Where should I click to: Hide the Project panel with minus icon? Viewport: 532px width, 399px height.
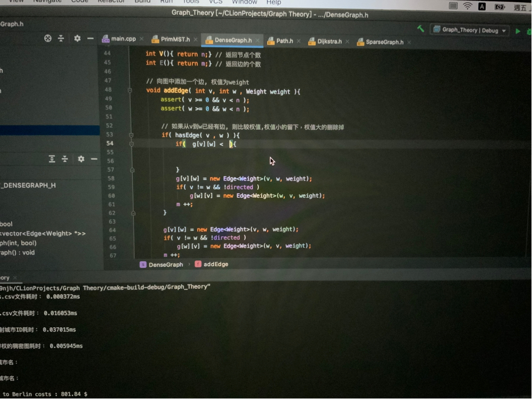90,39
